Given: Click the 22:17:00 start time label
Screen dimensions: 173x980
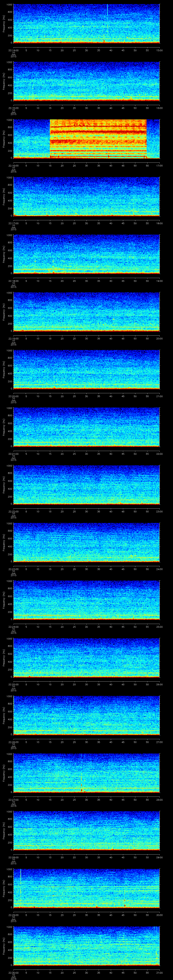Looking at the screenshot, I should pos(13,223).
